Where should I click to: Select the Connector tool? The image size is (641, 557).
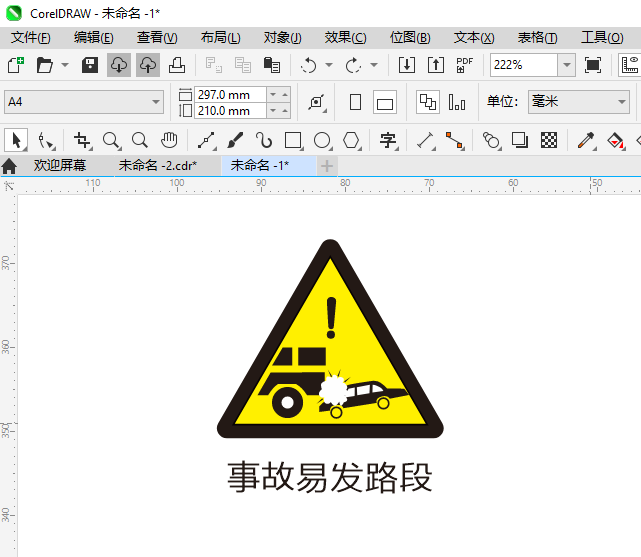pyautogui.click(x=454, y=141)
